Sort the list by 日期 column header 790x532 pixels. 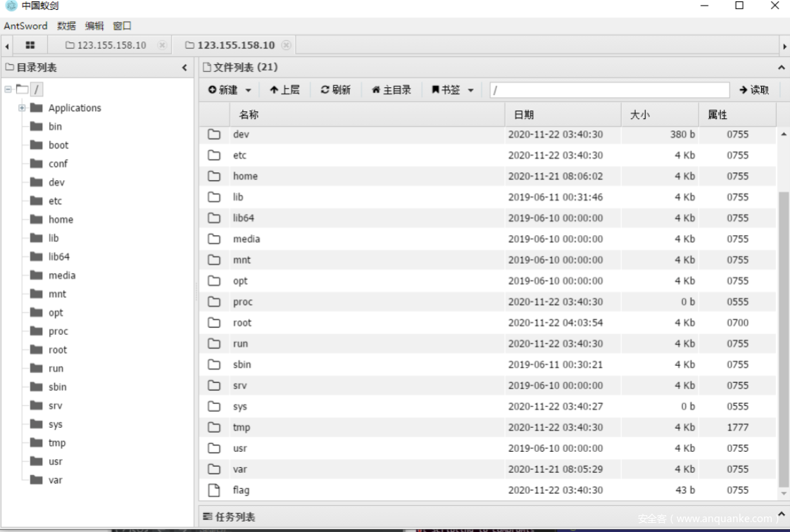pos(524,115)
